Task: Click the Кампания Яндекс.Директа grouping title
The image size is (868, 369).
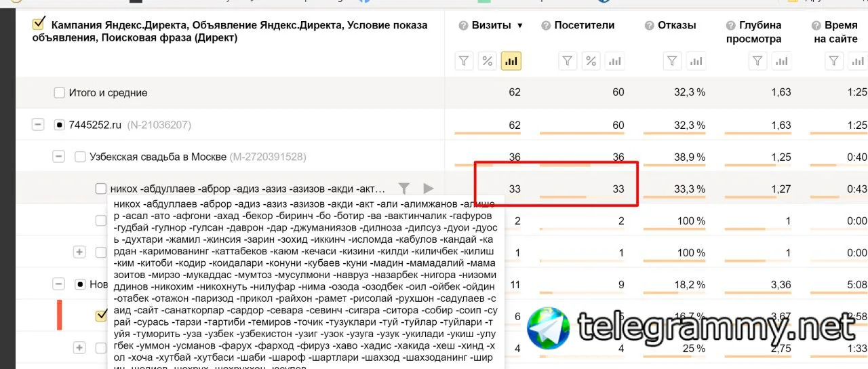Action: (x=231, y=31)
